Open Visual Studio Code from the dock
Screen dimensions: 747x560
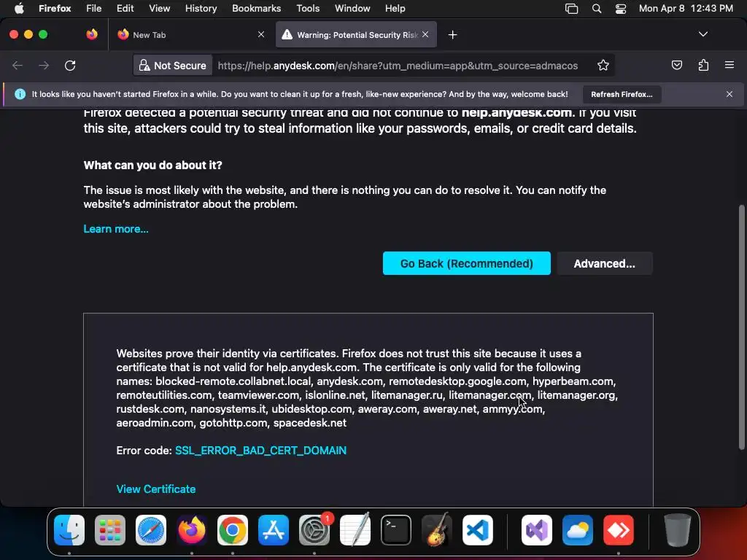pyautogui.click(x=477, y=530)
